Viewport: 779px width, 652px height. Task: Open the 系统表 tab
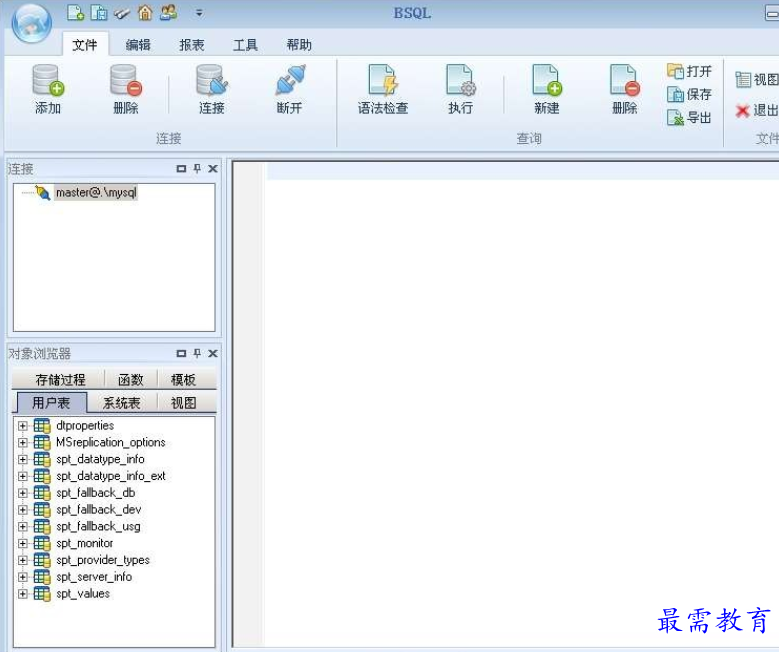pos(122,403)
